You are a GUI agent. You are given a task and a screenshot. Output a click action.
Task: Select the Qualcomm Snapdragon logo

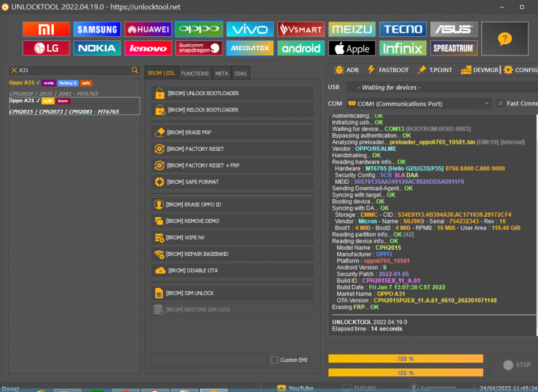(x=199, y=48)
